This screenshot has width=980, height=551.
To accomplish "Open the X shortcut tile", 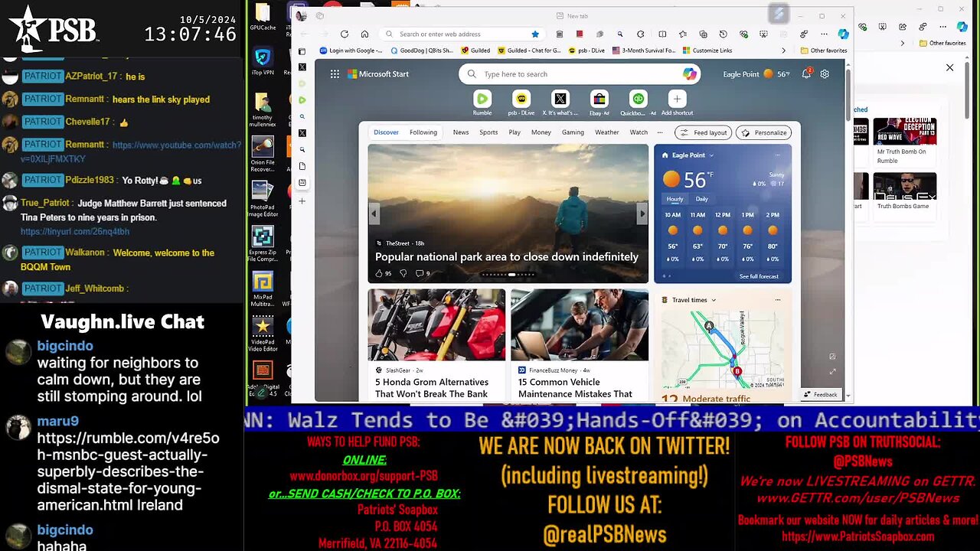I will pos(560,103).
